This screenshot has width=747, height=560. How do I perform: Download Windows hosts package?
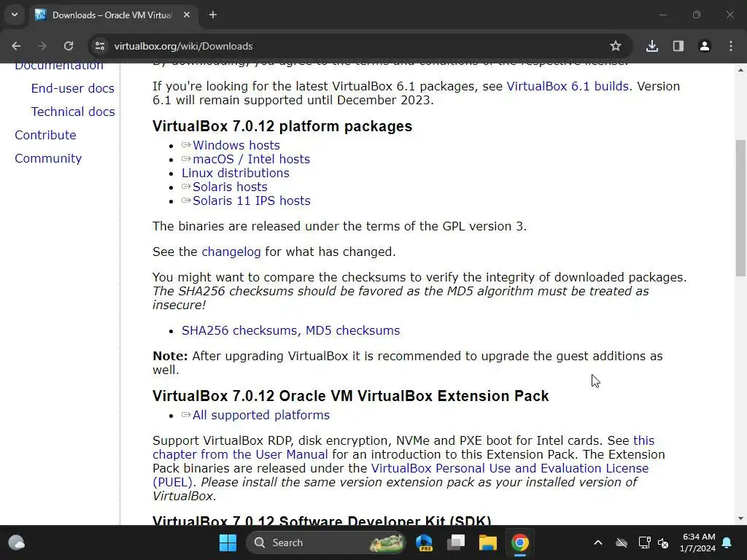coord(236,145)
